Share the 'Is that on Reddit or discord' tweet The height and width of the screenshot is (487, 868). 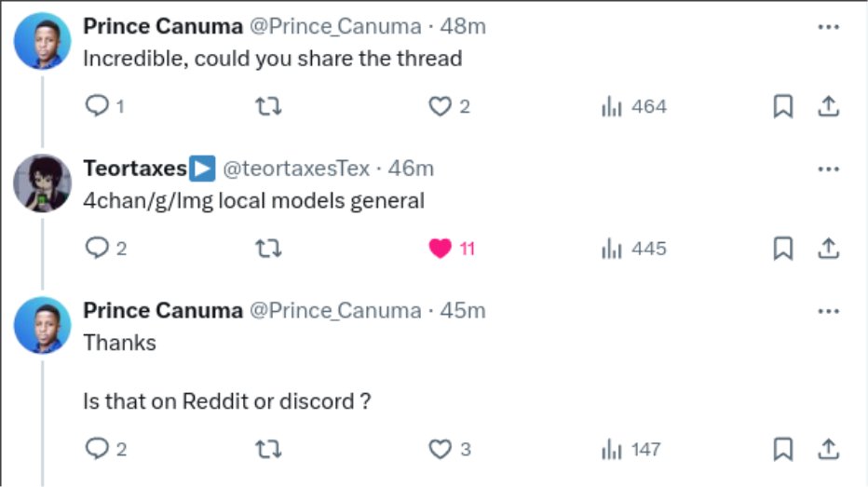click(x=828, y=450)
